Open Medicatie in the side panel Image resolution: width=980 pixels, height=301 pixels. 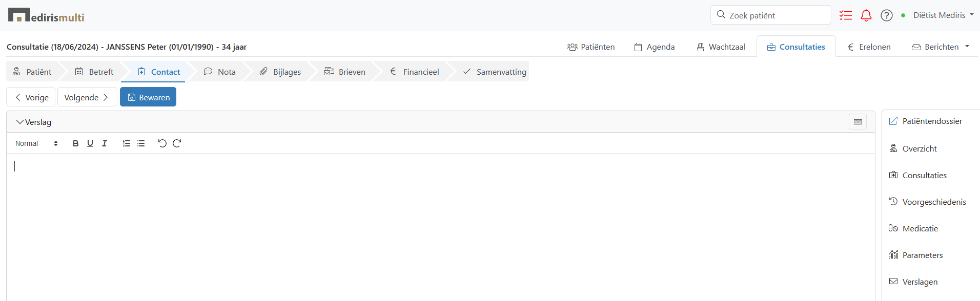[x=920, y=229]
